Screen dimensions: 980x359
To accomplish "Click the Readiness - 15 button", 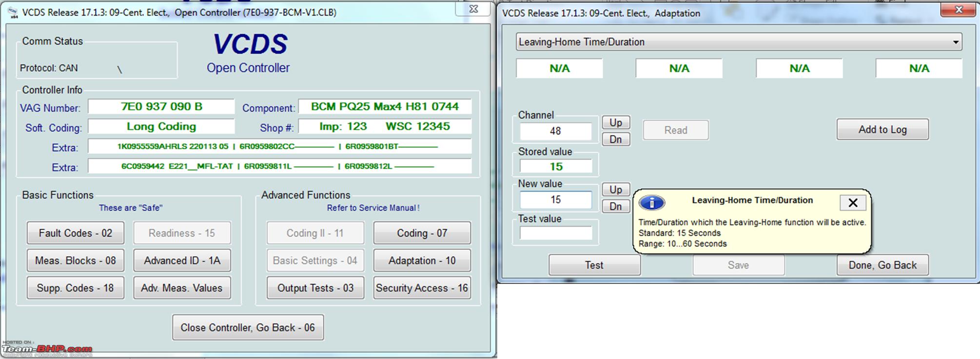I will coord(182,233).
